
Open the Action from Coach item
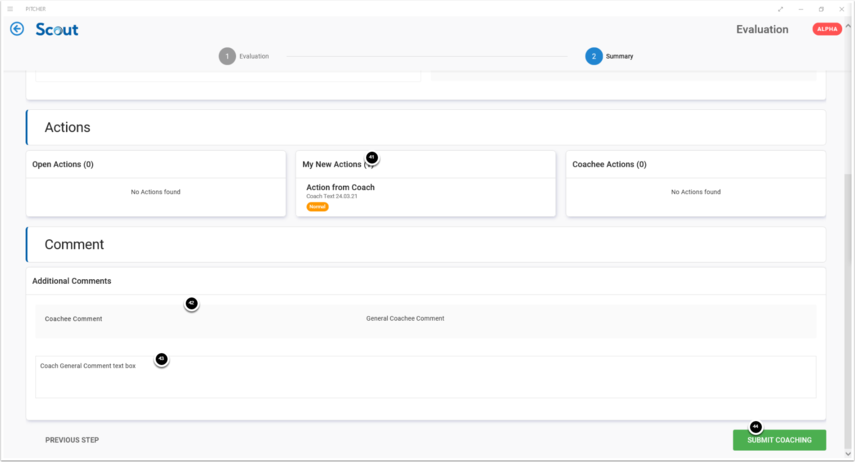tap(340, 188)
